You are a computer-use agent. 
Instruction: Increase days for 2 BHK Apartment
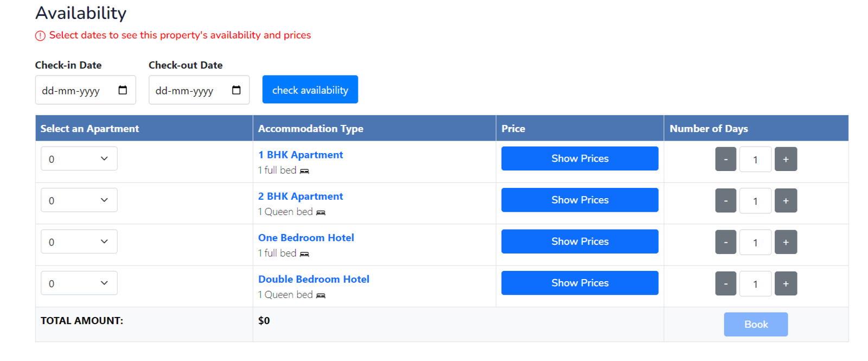pyautogui.click(x=786, y=201)
